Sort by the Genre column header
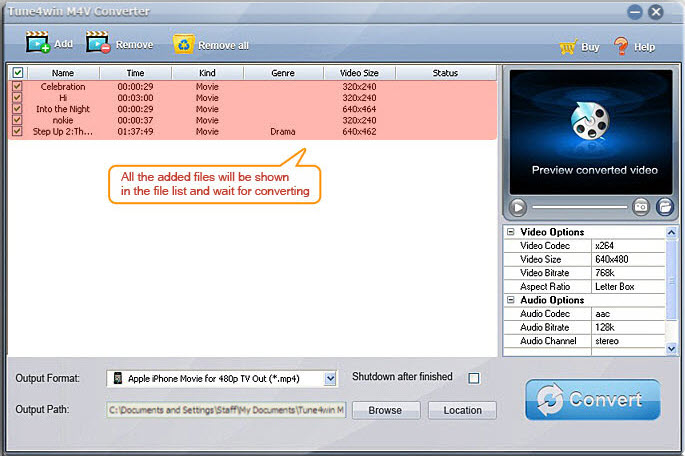Screen dimensions: 685x456 [x=283, y=73]
